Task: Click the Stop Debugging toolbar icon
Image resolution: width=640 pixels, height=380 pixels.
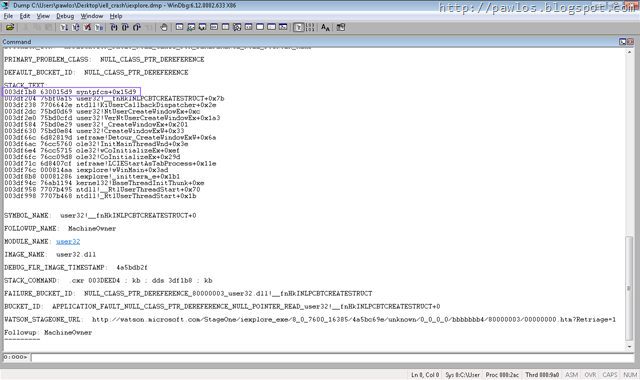Action: pos(87,27)
